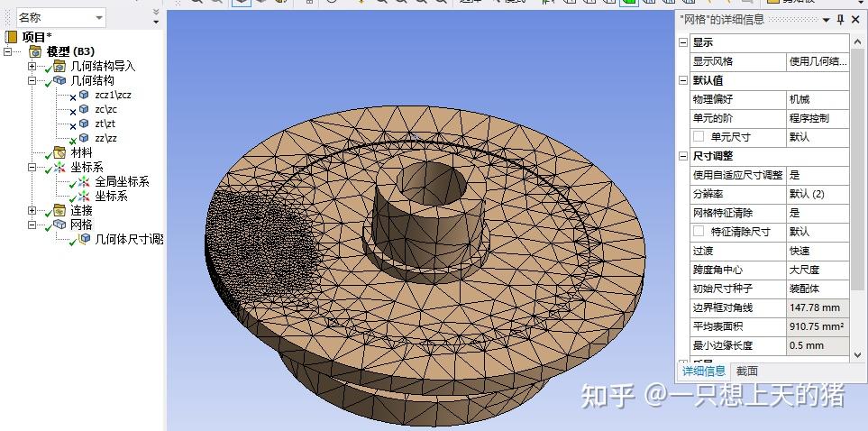The width and height of the screenshot is (868, 431).
Task: Open the details panel options arrow
Action: (826, 20)
